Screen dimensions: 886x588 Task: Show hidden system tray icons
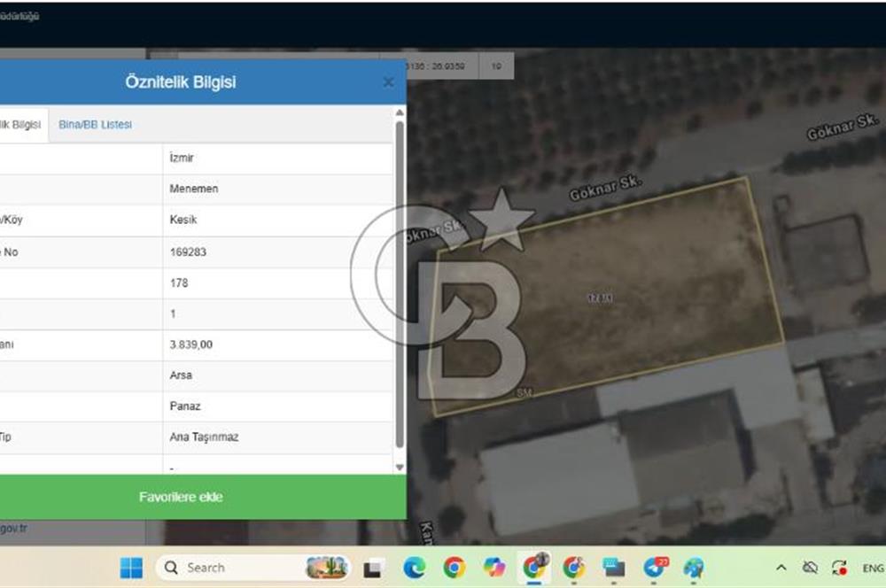tap(781, 568)
